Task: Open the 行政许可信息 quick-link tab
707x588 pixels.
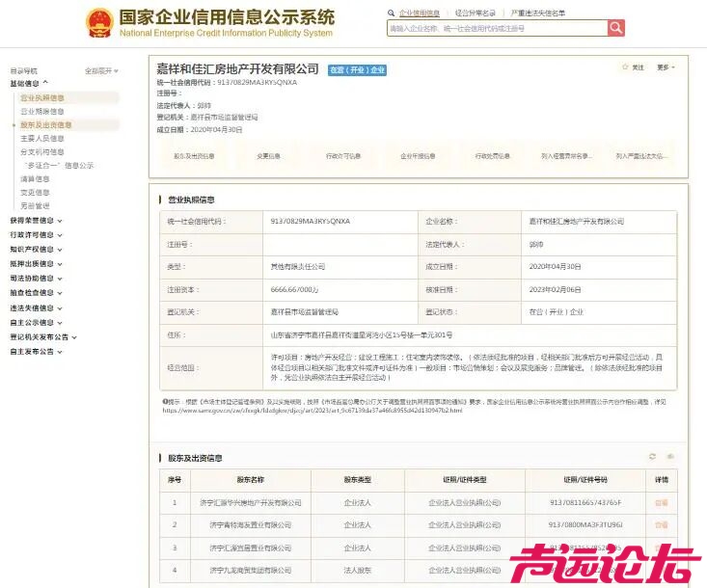Action: 343,156
